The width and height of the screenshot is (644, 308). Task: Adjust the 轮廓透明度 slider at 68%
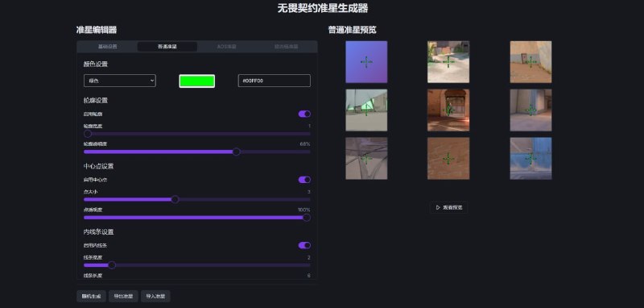(197, 152)
